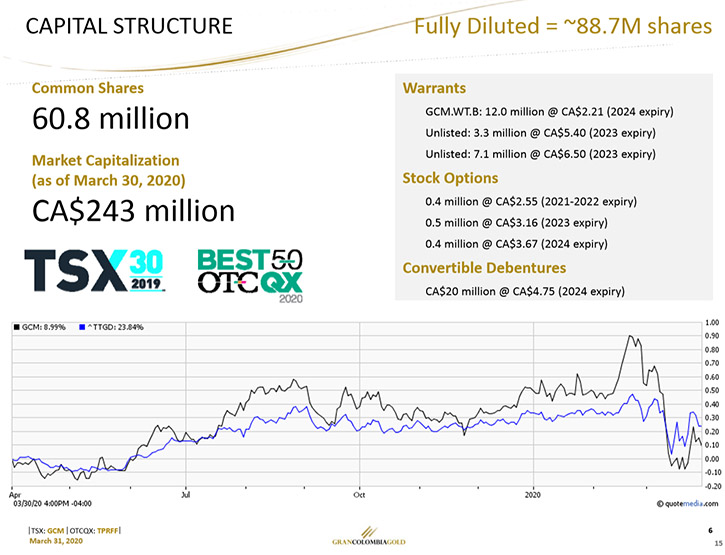This screenshot has height=555, width=725.
Task: Click the Gran Colombia Gold footer logo
Action: click(369, 536)
